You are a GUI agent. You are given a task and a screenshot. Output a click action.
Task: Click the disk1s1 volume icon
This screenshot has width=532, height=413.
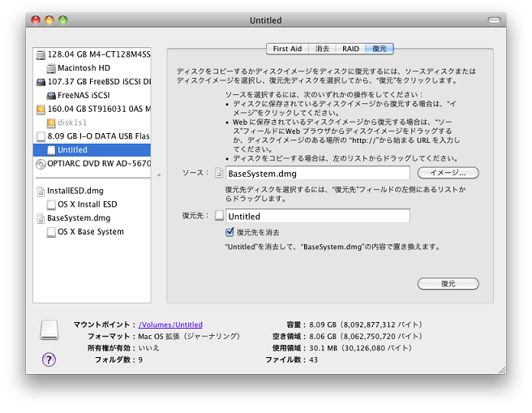coord(51,123)
